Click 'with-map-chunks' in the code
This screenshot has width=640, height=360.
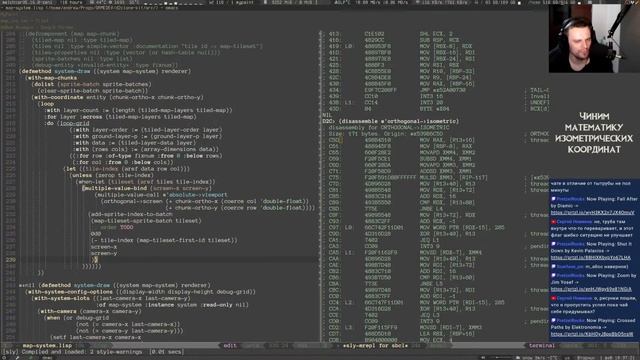[x=52, y=78]
